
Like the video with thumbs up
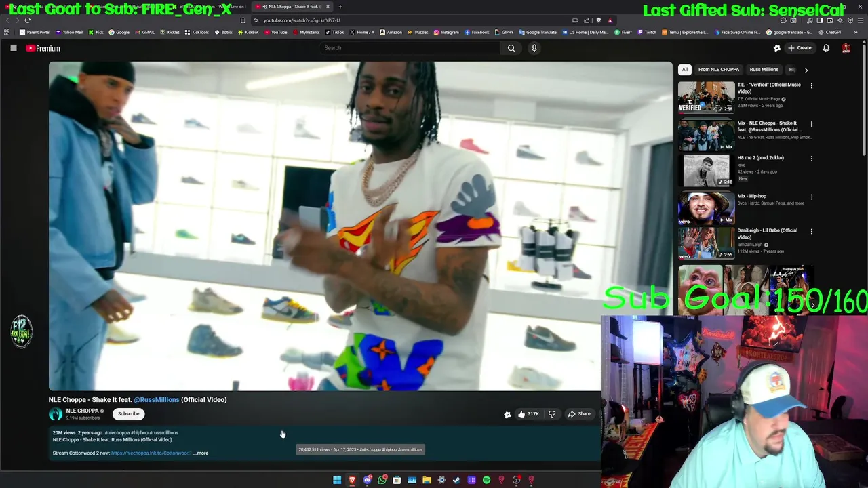tap(528, 414)
